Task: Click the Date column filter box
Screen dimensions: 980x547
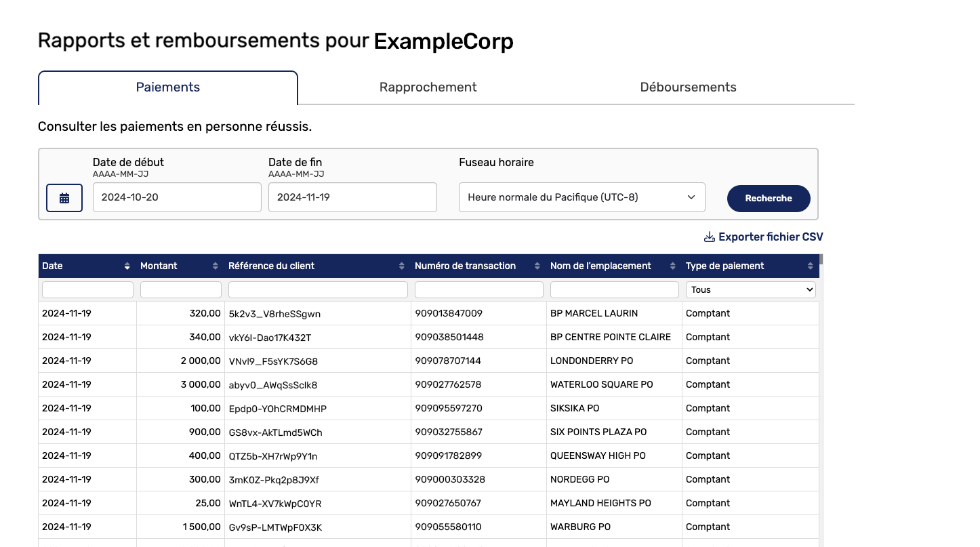Action: point(87,289)
